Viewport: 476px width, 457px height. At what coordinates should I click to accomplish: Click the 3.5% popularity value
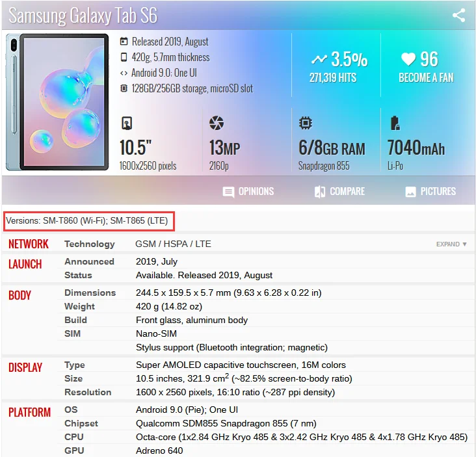coord(349,59)
